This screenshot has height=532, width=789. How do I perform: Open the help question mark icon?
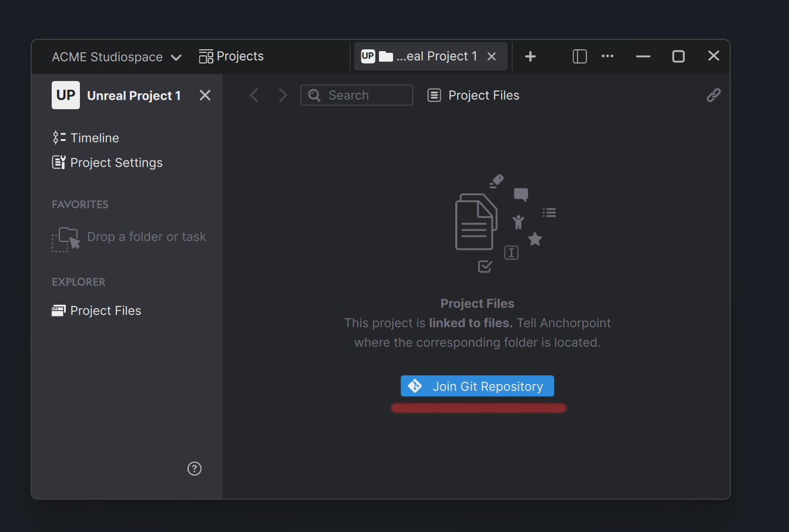tap(194, 469)
